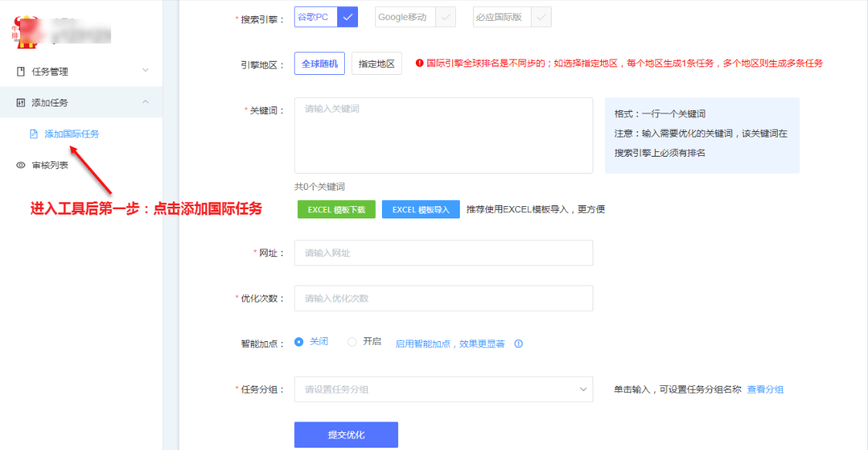The image size is (868, 450).
Task: Click the info icon beside 启用智能加点
Action: 518,344
